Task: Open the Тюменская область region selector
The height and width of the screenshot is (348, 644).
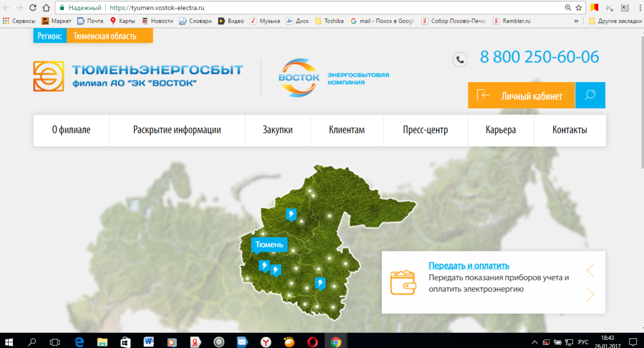Action: click(110, 36)
